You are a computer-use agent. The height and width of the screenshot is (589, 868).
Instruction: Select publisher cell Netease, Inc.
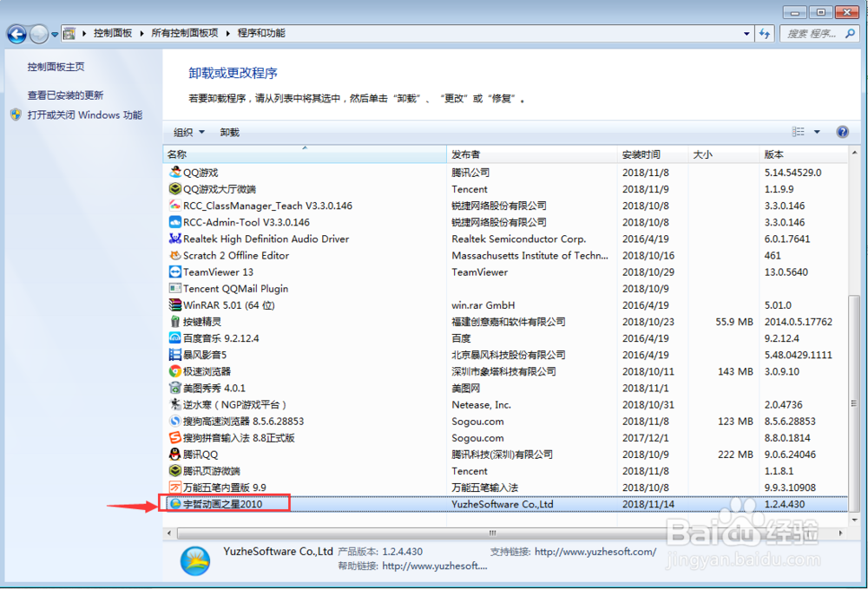[481, 404]
